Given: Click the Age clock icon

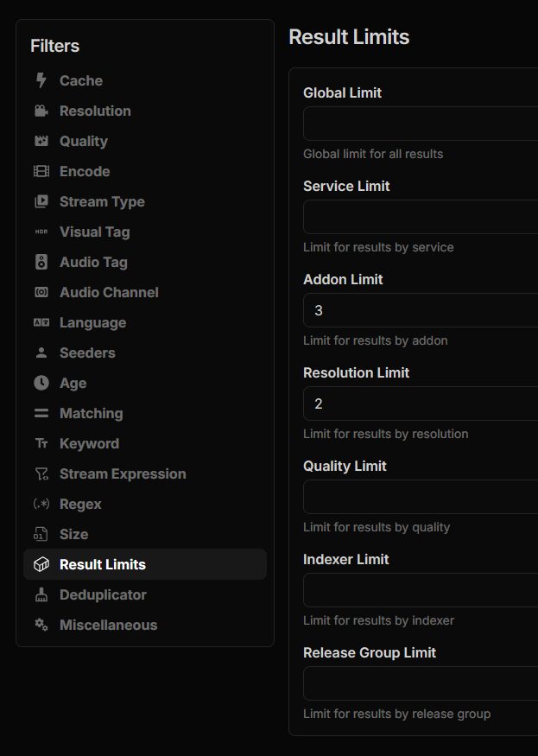Looking at the screenshot, I should [x=41, y=383].
